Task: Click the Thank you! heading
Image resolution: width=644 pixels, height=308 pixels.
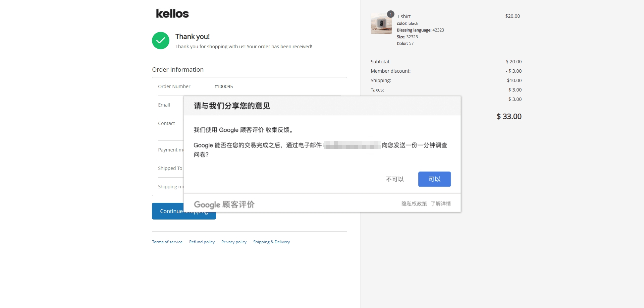Action: (x=193, y=37)
